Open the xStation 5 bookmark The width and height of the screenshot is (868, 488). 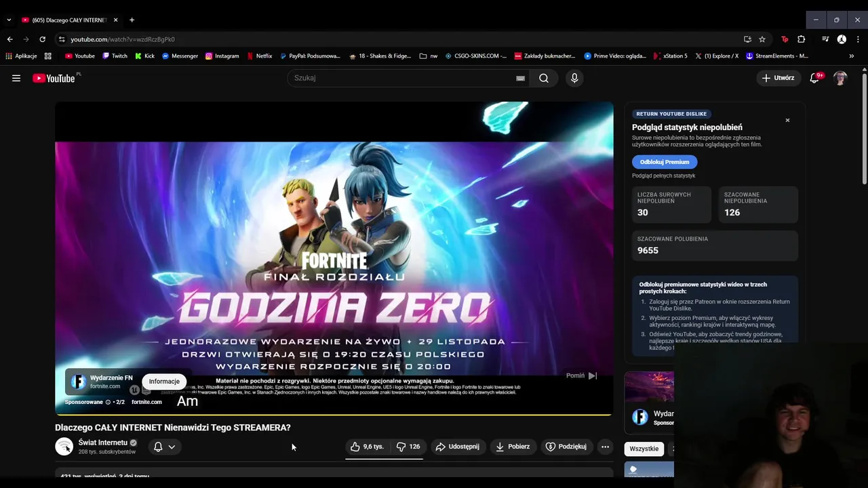[670, 56]
